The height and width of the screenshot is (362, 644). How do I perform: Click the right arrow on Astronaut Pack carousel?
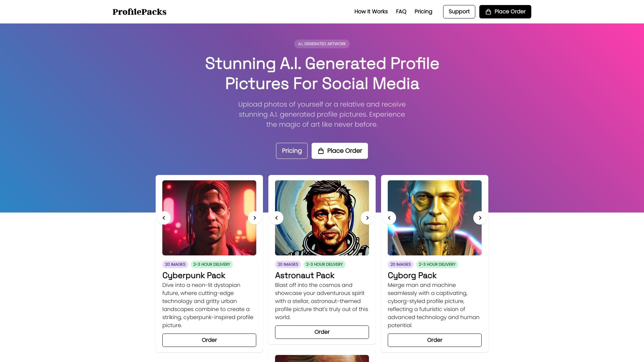click(367, 218)
